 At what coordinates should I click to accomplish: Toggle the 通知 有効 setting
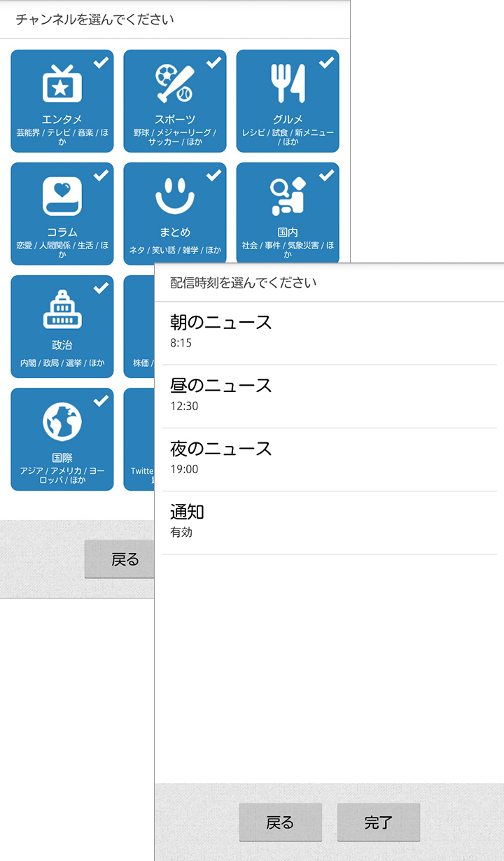[329, 521]
